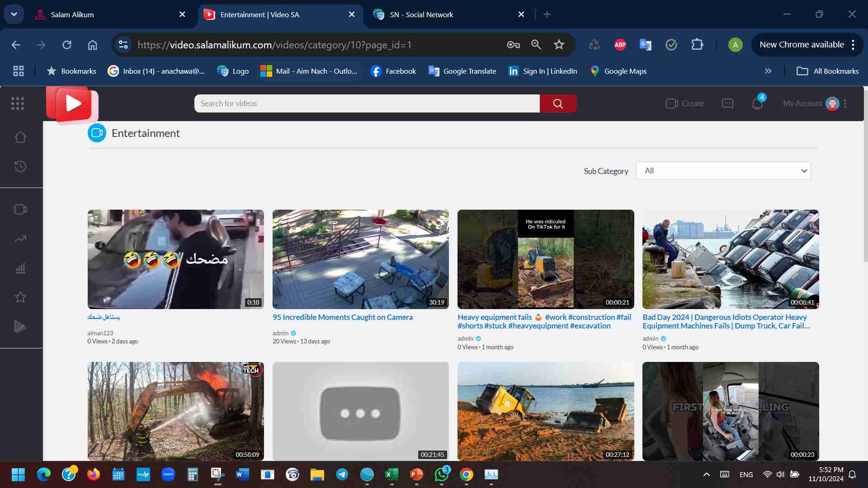
Task: Open the volume control in system tray
Action: [x=780, y=474]
